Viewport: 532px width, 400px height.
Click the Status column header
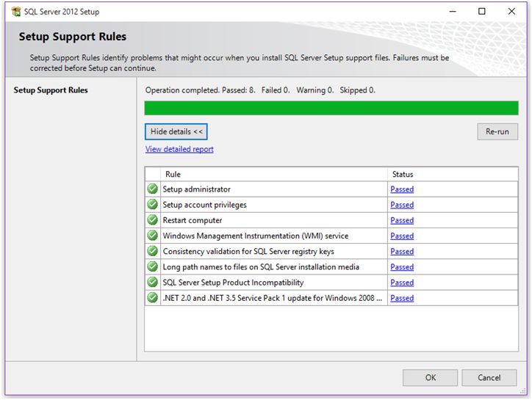[403, 174]
